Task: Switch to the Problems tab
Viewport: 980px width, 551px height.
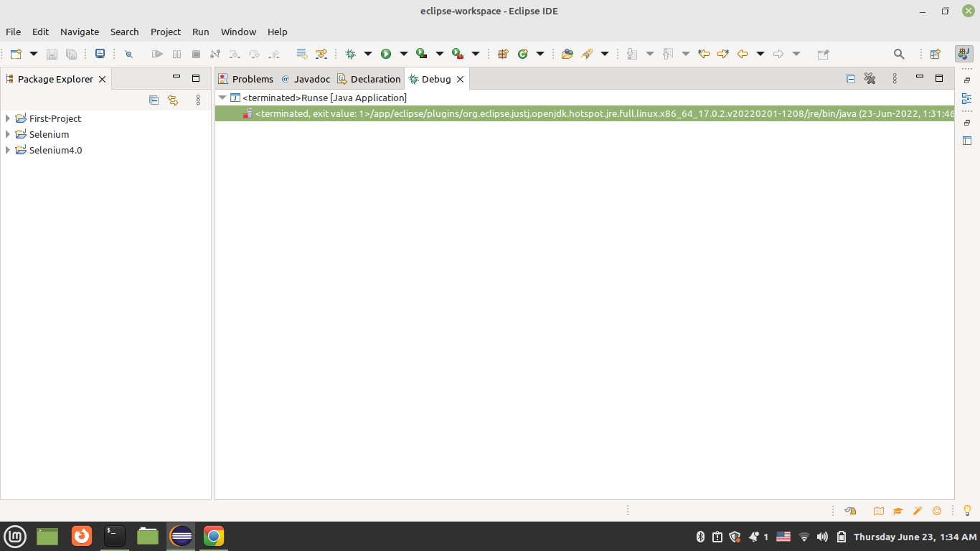Action: (x=246, y=79)
